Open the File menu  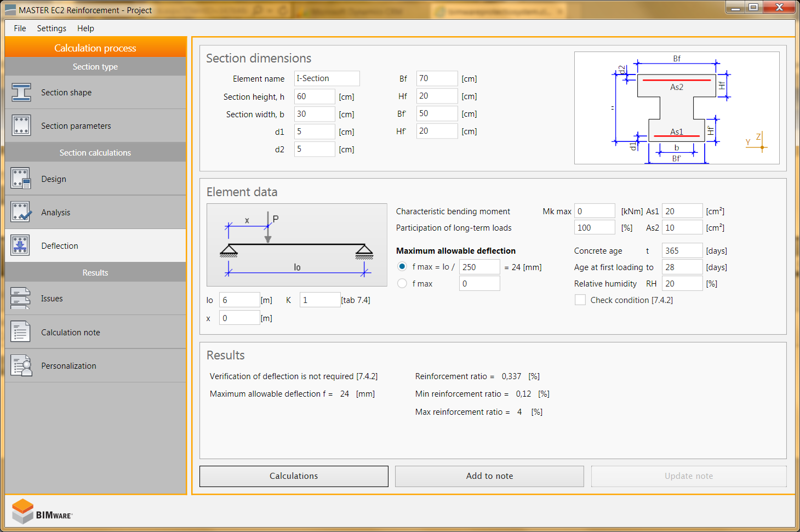click(x=20, y=28)
